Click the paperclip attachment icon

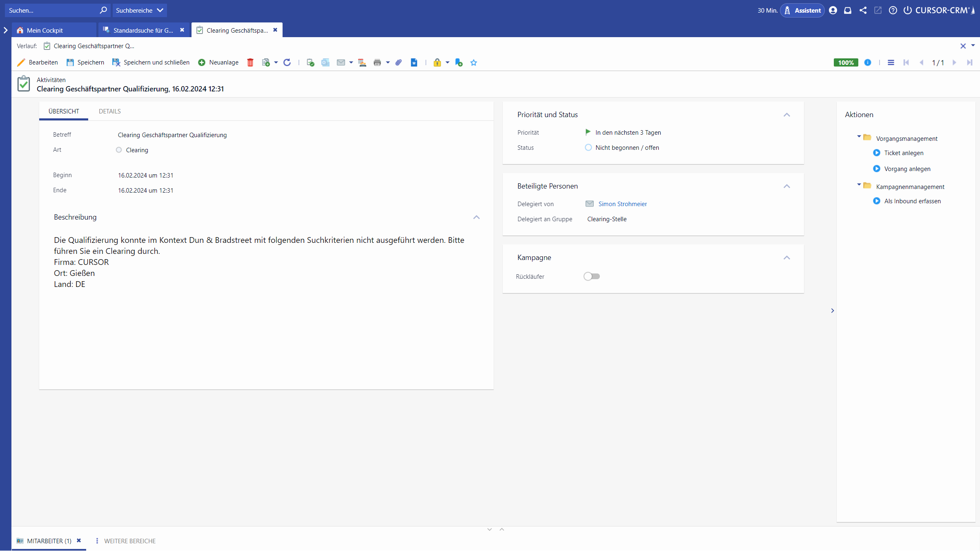tap(399, 62)
